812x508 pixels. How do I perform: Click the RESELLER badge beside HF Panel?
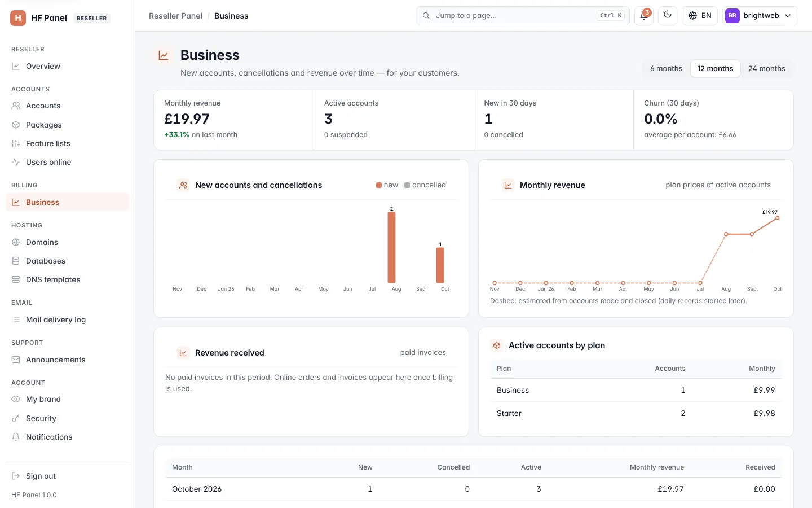[x=91, y=18]
